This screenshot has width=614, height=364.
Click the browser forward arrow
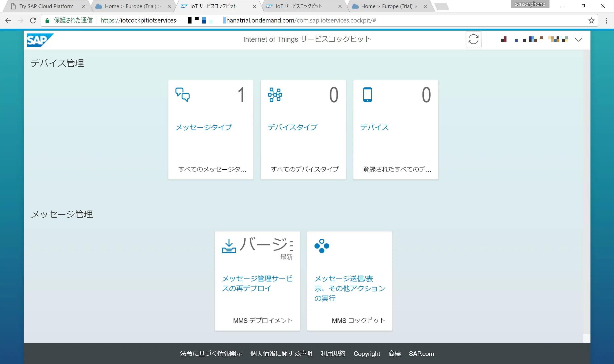[x=20, y=20]
